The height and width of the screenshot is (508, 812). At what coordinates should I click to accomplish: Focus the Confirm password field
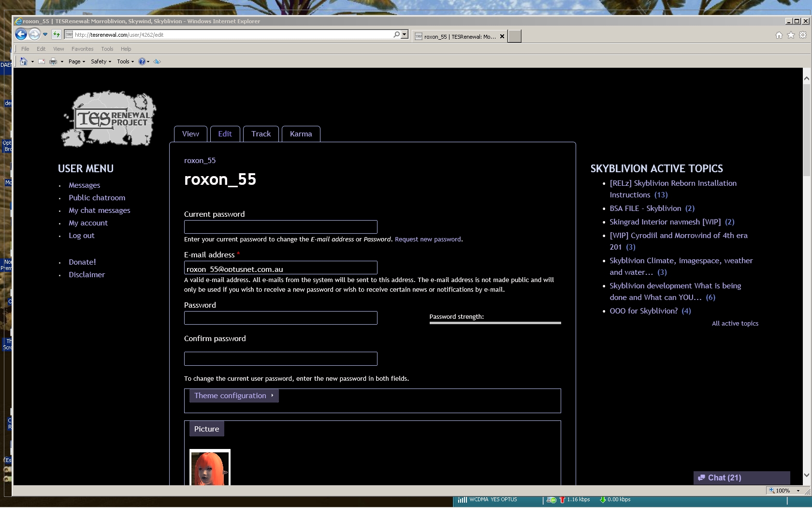(x=281, y=359)
